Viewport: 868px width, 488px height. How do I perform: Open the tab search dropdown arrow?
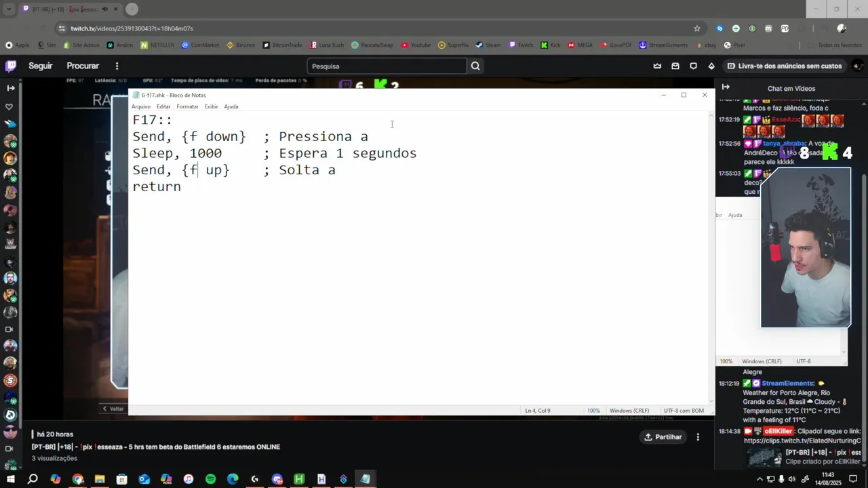click(8, 9)
